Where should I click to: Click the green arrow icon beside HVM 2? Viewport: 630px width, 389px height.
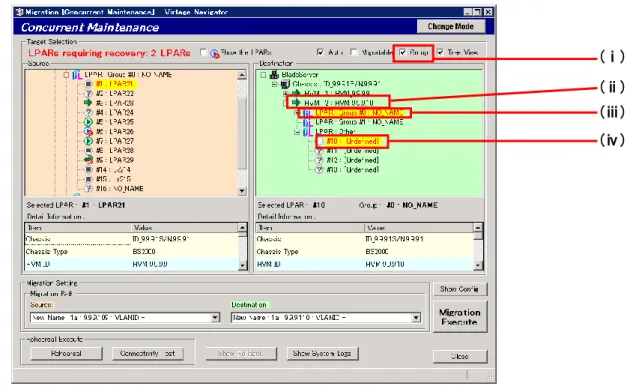coord(297,103)
